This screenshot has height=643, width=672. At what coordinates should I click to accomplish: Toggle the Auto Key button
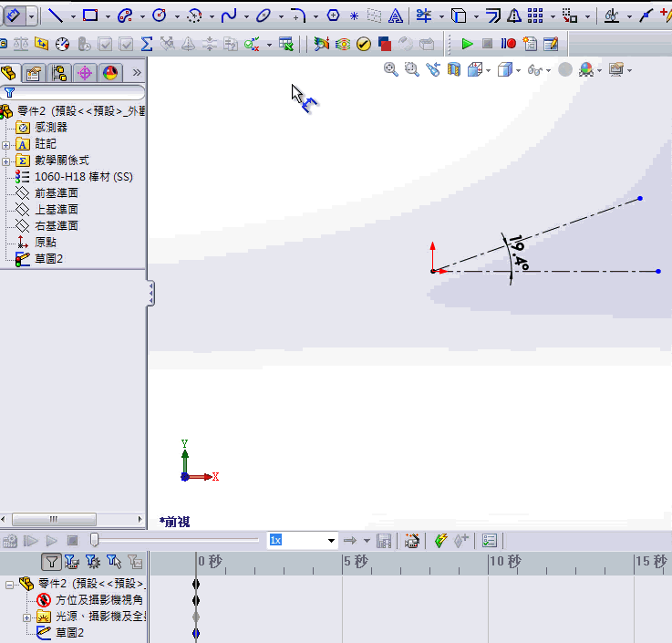440,541
